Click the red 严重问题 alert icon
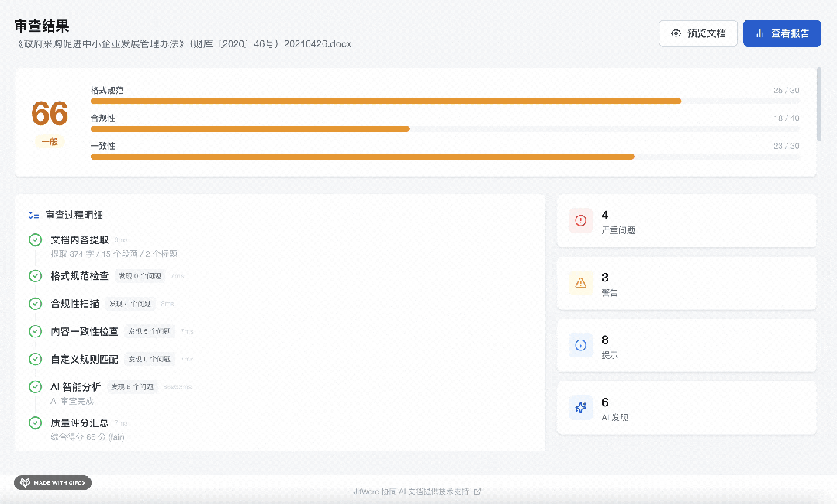Viewport: 837px width, 504px height. point(581,220)
